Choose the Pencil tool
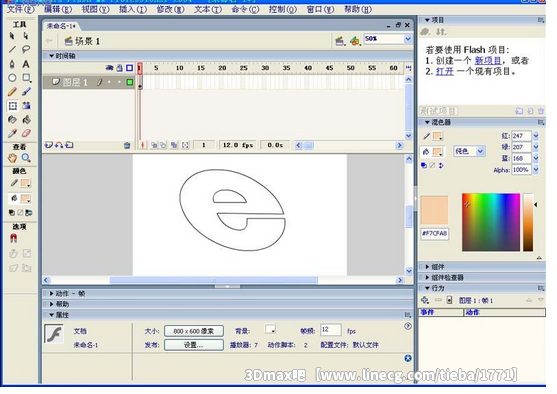 [x=12, y=92]
